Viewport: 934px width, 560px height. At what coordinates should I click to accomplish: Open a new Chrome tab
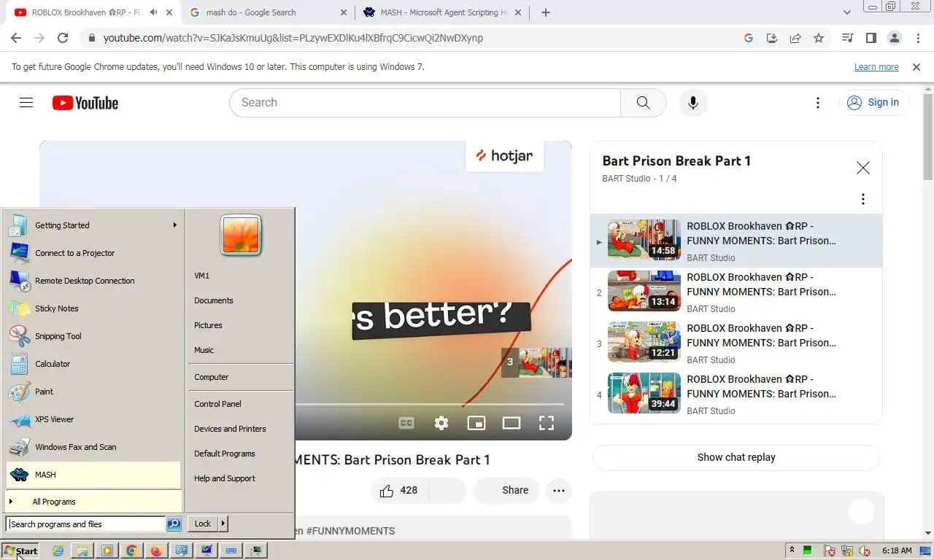click(x=546, y=12)
